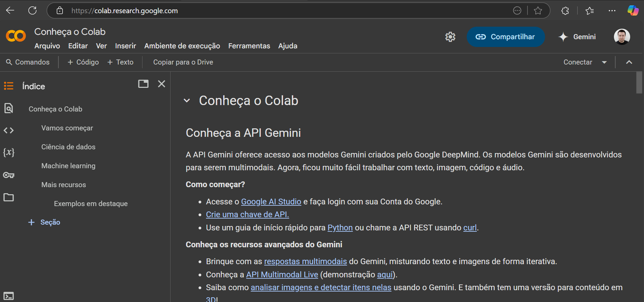Open the secrets key sidebar icon
The height and width of the screenshot is (302, 644).
tap(9, 175)
